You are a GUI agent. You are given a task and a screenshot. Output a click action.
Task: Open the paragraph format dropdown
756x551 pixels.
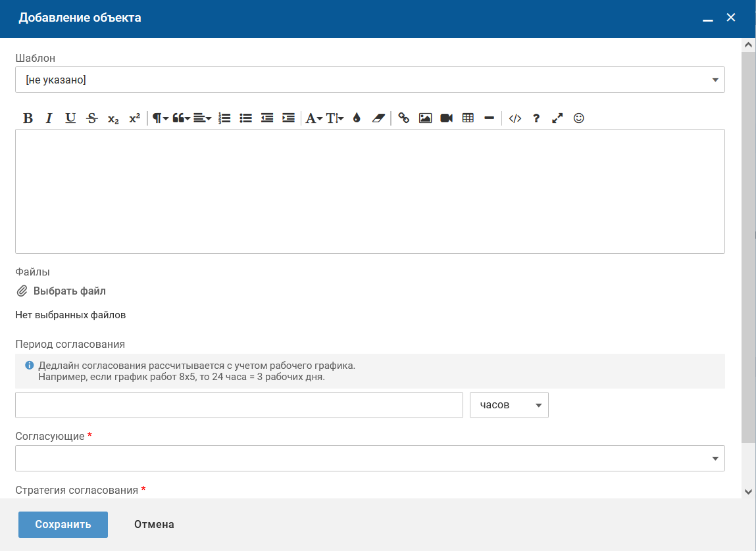point(161,118)
